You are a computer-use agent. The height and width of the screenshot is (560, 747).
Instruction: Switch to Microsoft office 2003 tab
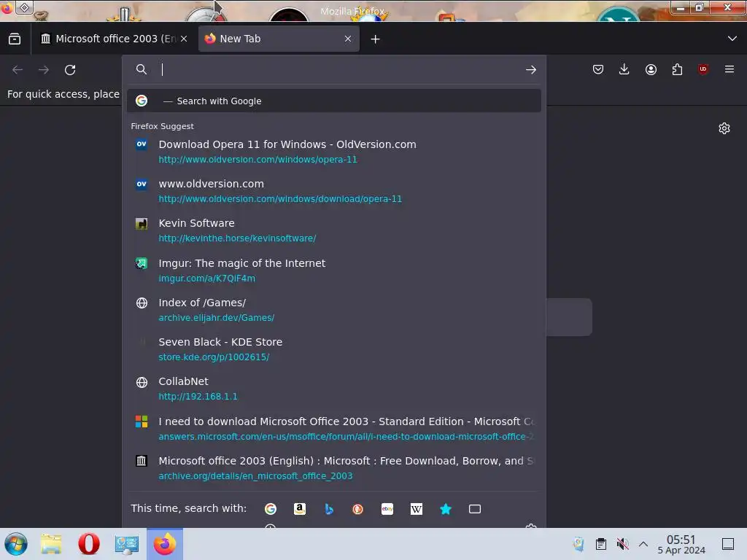(115, 39)
